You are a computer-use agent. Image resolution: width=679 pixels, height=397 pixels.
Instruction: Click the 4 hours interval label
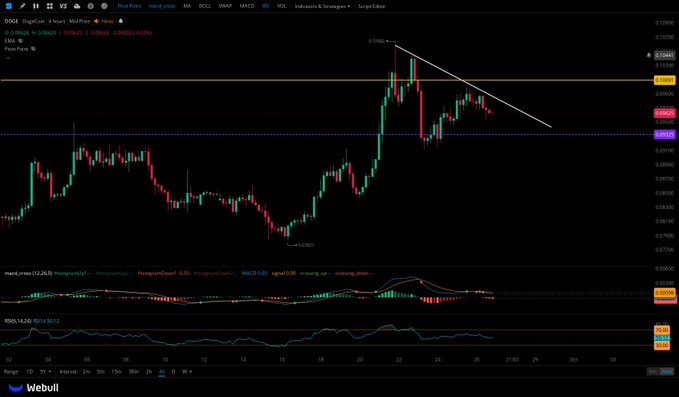coord(57,21)
